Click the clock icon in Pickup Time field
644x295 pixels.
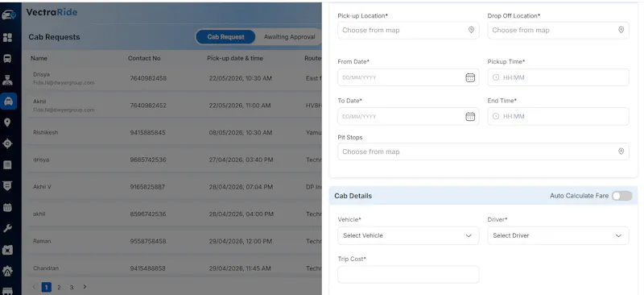496,77
